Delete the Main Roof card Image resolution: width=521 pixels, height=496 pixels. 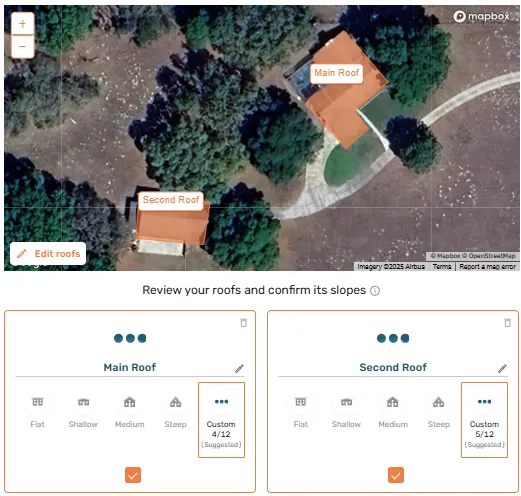tap(244, 322)
